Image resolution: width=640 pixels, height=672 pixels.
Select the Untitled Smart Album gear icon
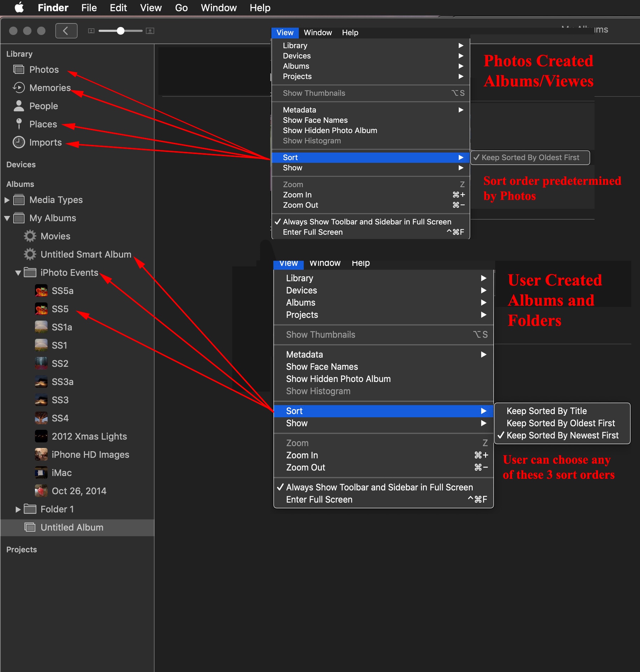pyautogui.click(x=30, y=254)
